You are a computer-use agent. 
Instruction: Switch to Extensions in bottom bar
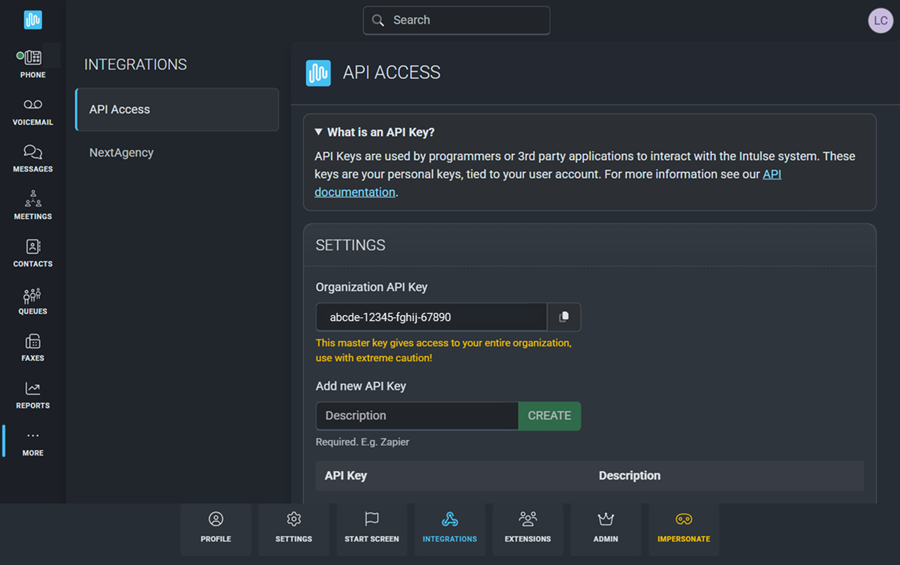pos(527,528)
